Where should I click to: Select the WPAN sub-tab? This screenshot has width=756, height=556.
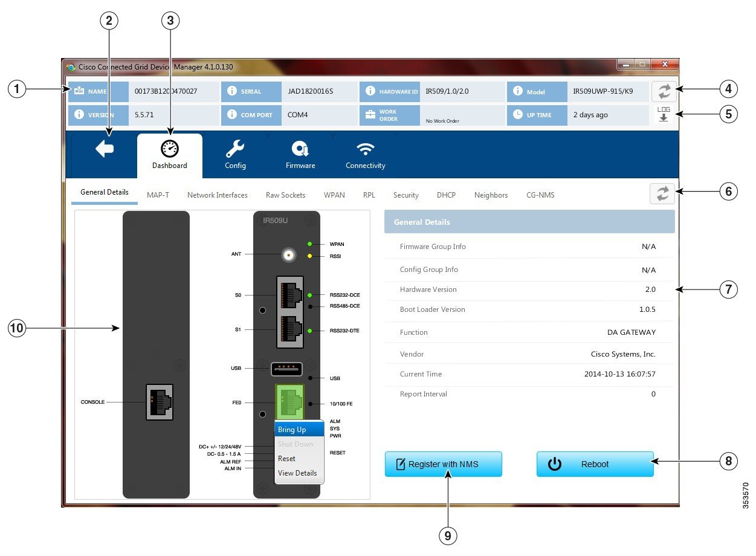(x=334, y=195)
